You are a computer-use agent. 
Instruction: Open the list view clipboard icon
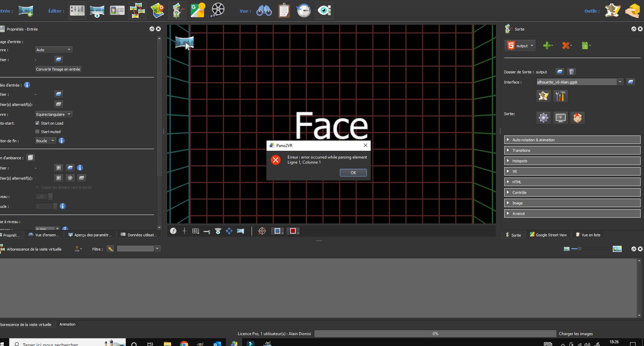(284, 11)
